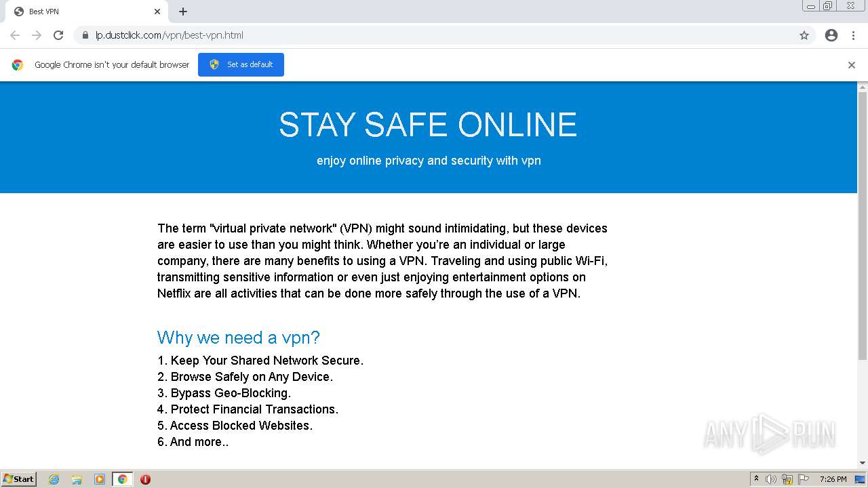Image resolution: width=868 pixels, height=488 pixels.
Task: Click the 'Why we need a vpn?' heading
Action: [238, 338]
